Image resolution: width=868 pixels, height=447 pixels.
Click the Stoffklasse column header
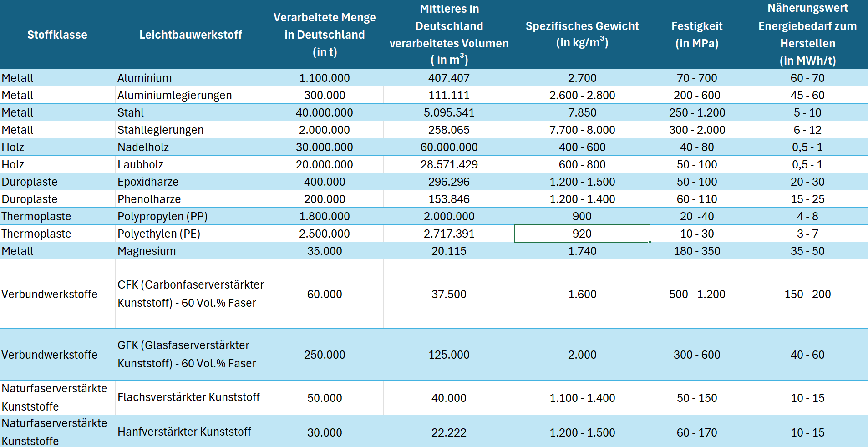click(x=57, y=35)
